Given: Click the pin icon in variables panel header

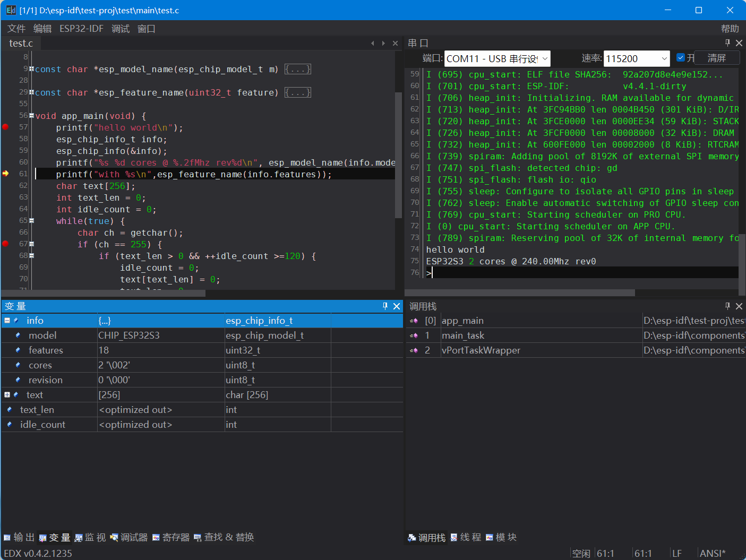Looking at the screenshot, I should (385, 306).
